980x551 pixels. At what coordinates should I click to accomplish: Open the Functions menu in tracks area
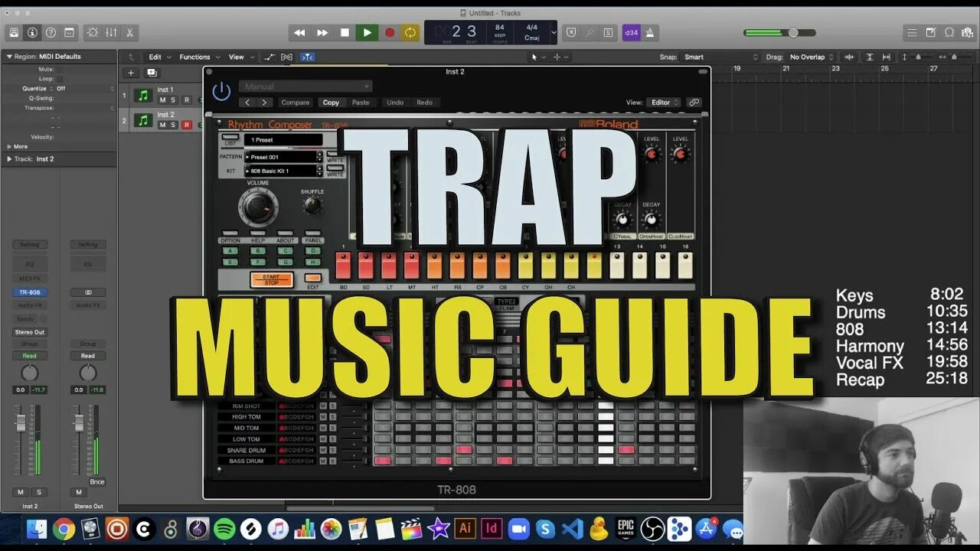point(199,57)
